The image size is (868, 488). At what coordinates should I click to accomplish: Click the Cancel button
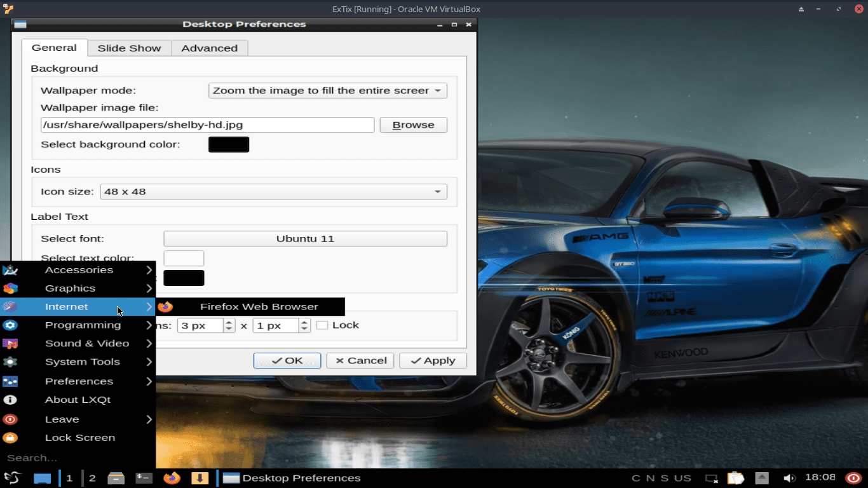click(x=360, y=361)
